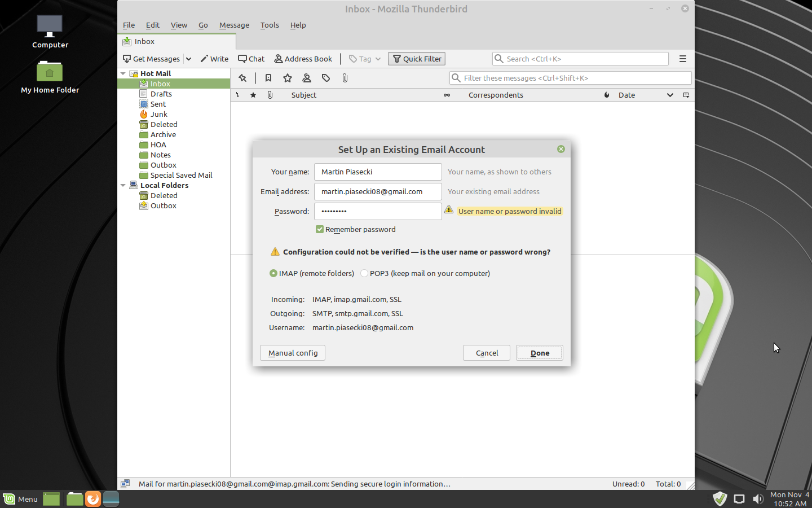This screenshot has height=508, width=812.
Task: Open the View menu
Action: (x=179, y=25)
